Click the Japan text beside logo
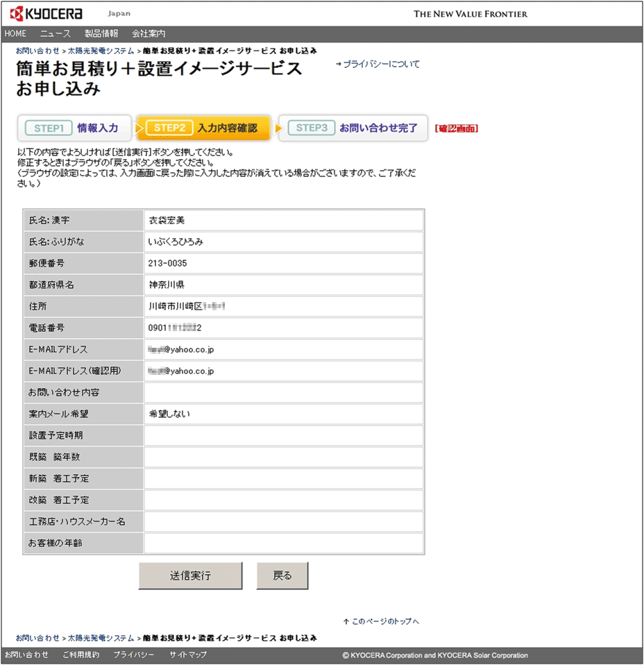 [x=119, y=14]
